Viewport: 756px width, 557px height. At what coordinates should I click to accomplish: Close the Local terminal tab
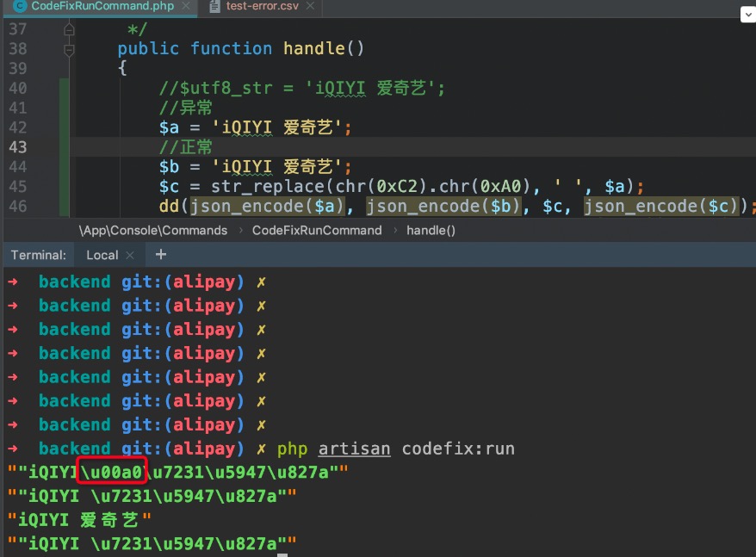pyautogui.click(x=130, y=256)
